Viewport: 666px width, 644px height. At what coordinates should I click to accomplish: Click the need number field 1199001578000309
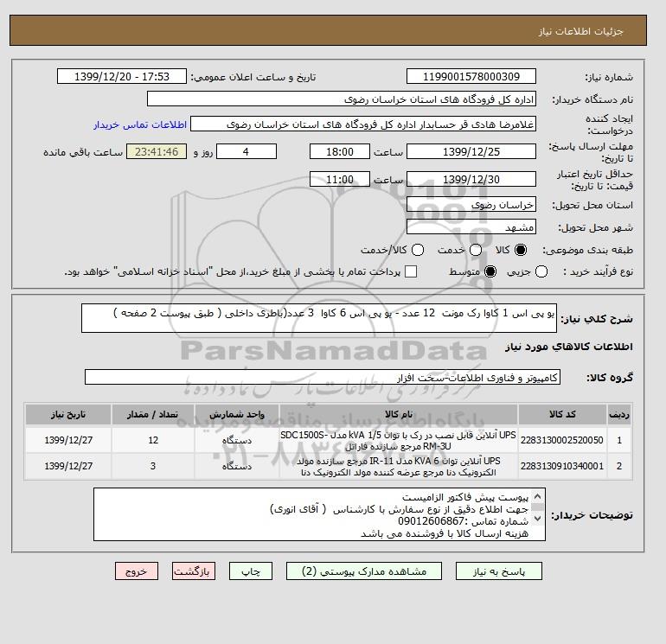(x=471, y=76)
